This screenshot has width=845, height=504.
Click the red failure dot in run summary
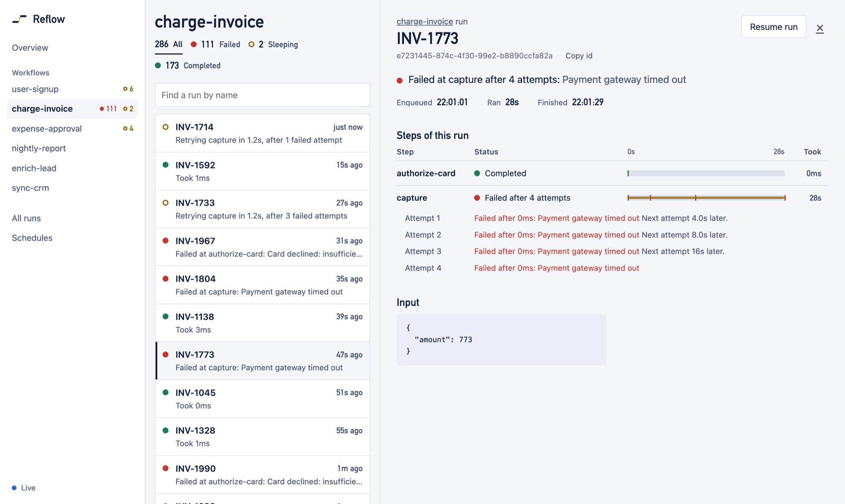click(x=400, y=80)
